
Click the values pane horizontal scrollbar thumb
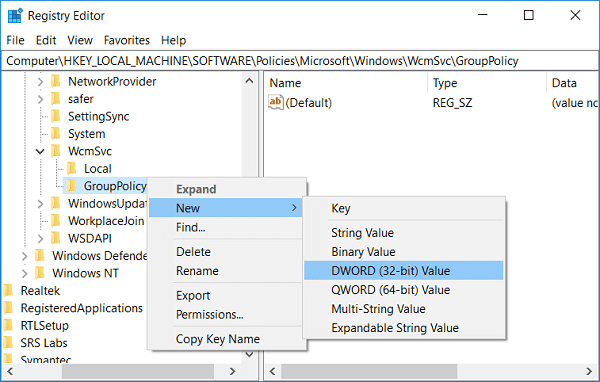click(x=369, y=371)
